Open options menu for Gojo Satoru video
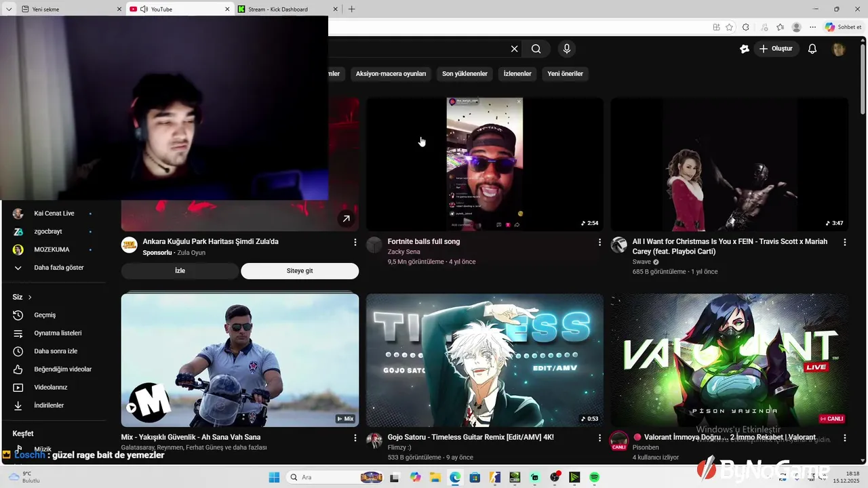 [599, 438]
